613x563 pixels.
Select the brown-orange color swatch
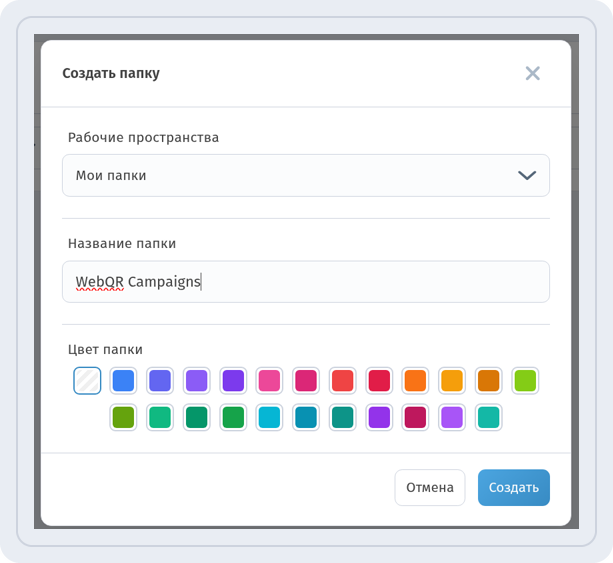[488, 380]
